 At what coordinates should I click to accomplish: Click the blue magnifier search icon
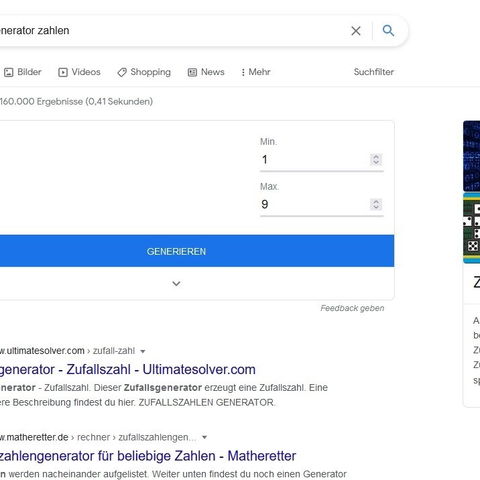click(x=388, y=31)
